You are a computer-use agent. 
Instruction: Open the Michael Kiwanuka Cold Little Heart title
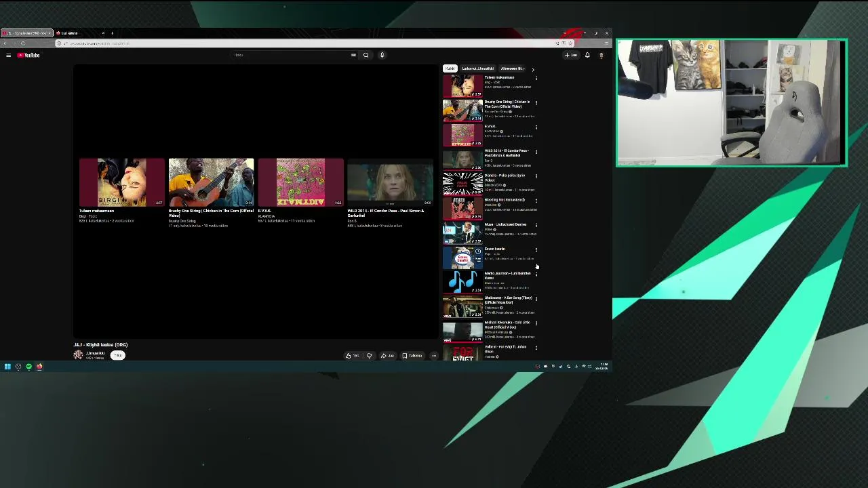tap(507, 325)
